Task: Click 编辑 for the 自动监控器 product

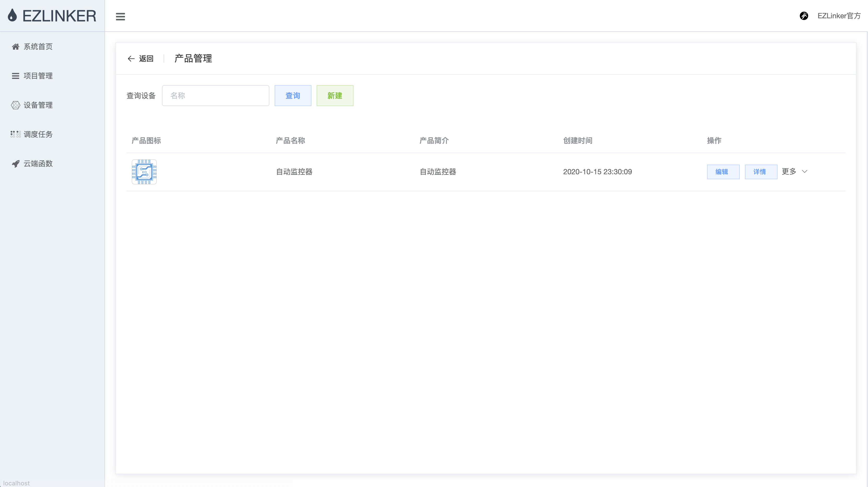Action: tap(723, 172)
